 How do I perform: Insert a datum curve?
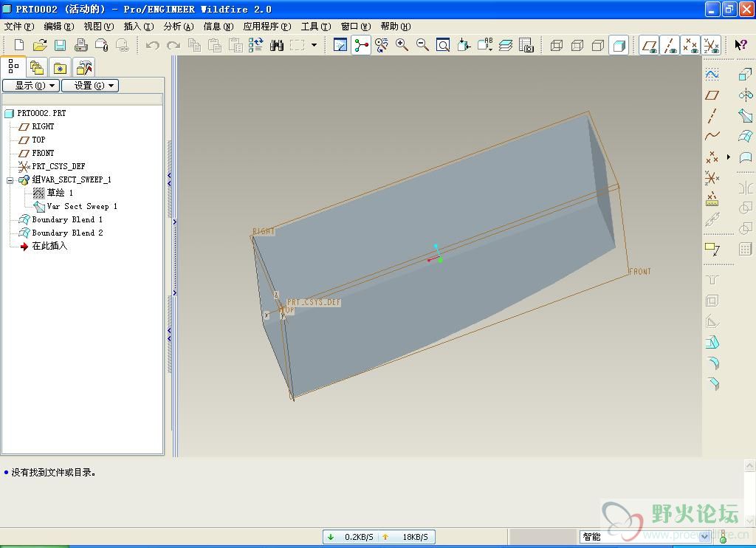click(712, 137)
